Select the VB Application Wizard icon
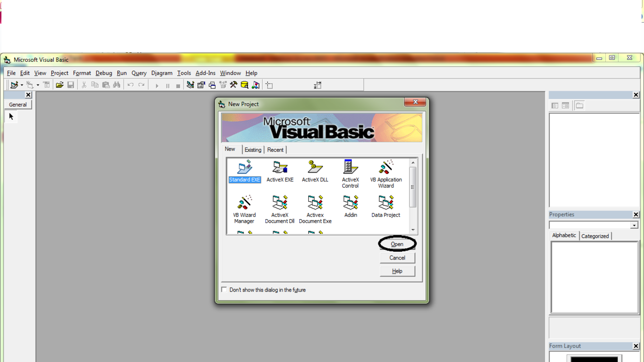 click(386, 174)
